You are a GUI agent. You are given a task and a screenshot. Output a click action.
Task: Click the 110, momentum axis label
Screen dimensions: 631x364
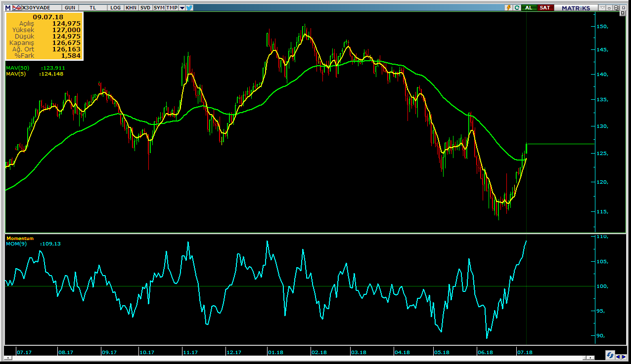click(x=602, y=238)
